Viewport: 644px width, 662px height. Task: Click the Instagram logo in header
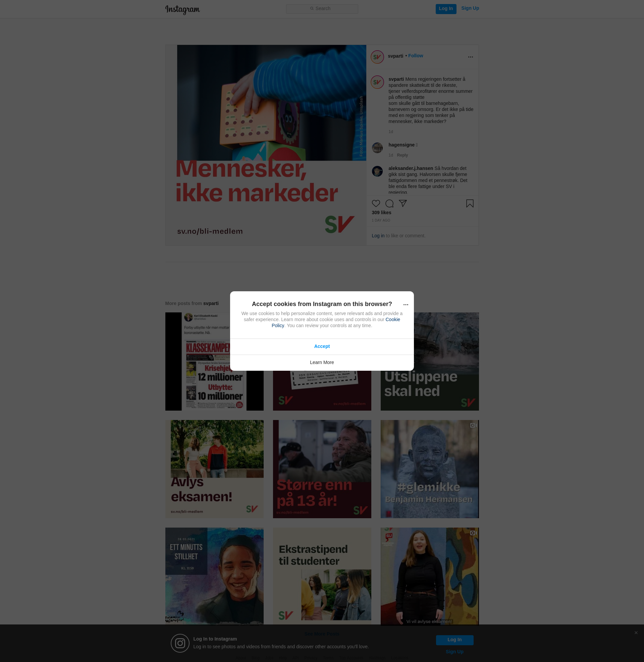pyautogui.click(x=182, y=9)
